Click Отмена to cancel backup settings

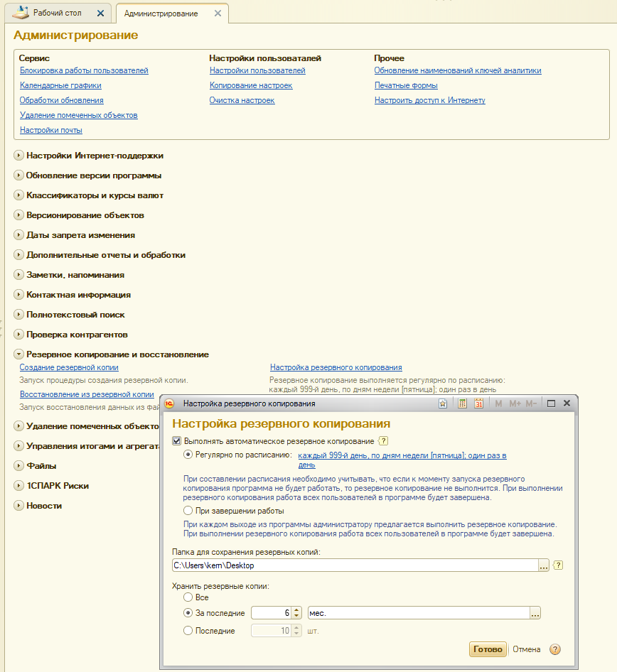point(527,649)
